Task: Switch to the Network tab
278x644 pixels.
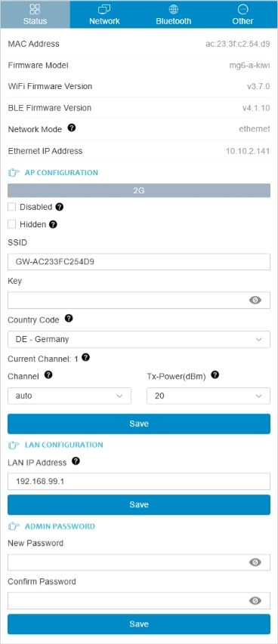Action: tap(104, 14)
